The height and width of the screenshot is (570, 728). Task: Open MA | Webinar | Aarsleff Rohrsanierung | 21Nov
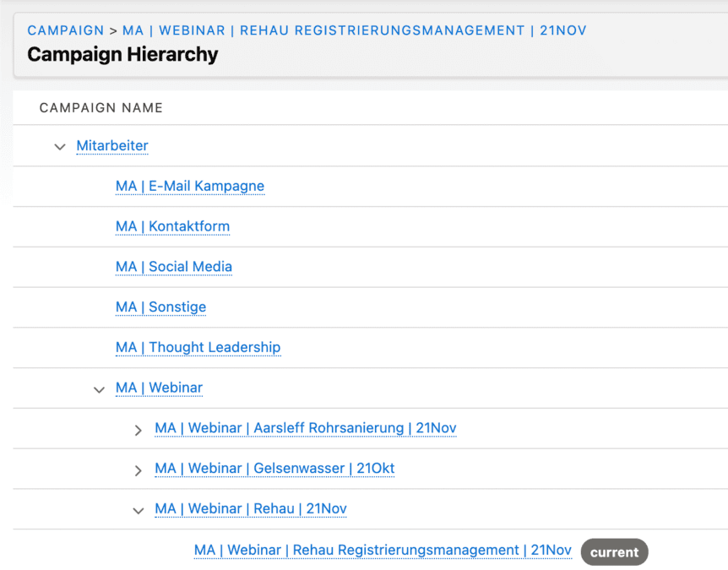point(306,428)
